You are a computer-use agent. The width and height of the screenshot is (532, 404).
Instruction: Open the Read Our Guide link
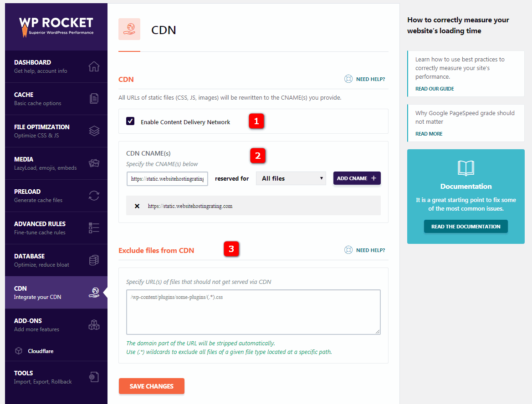(x=435, y=89)
